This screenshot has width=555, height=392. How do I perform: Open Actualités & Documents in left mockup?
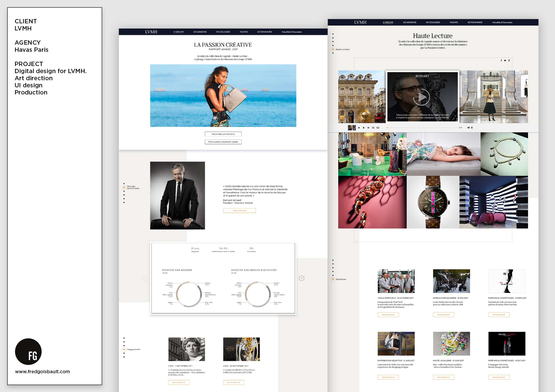pos(292,32)
